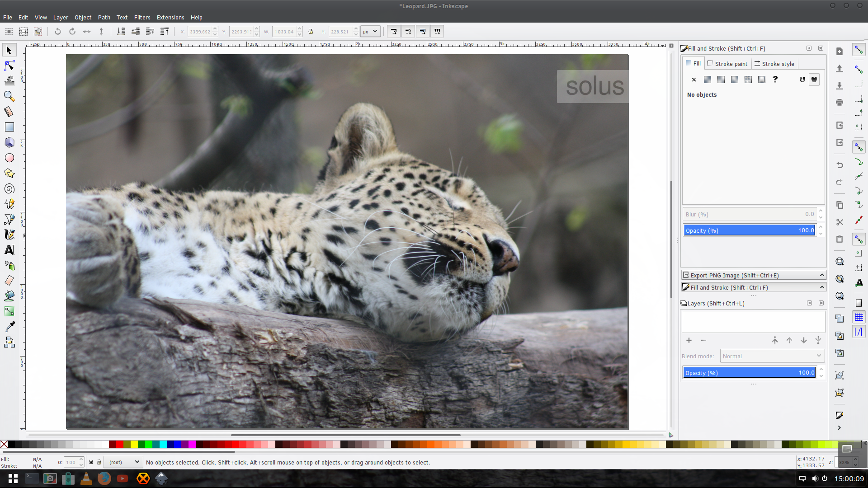Select the Rectangle tool

9,127
